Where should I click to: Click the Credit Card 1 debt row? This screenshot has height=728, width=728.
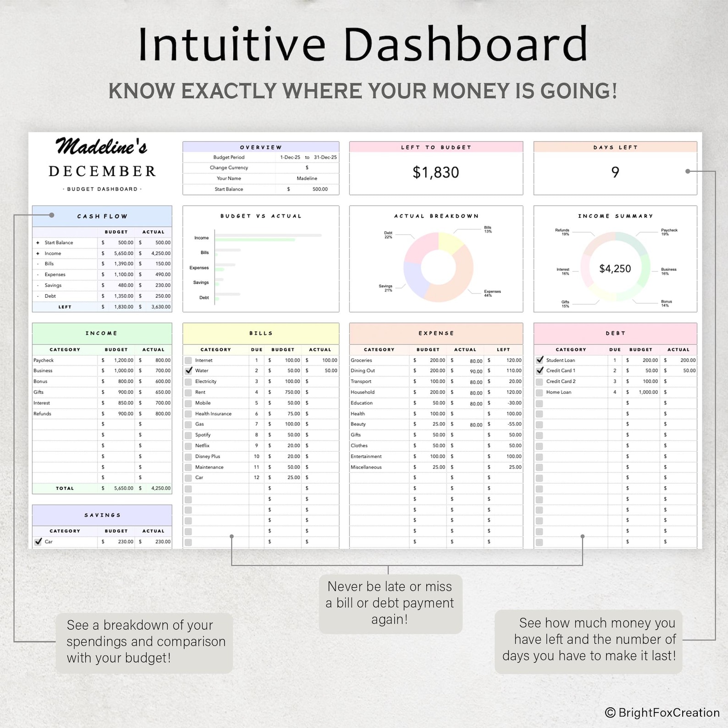click(615, 370)
